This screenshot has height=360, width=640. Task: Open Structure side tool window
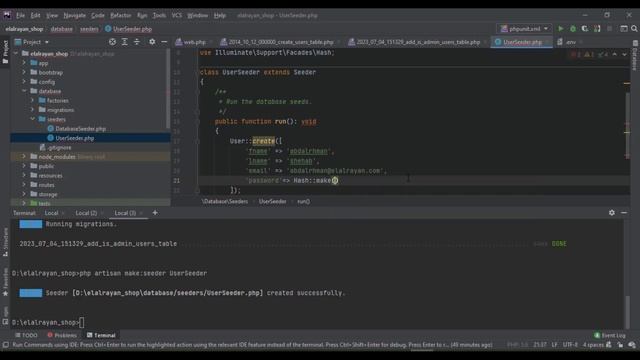(5, 242)
